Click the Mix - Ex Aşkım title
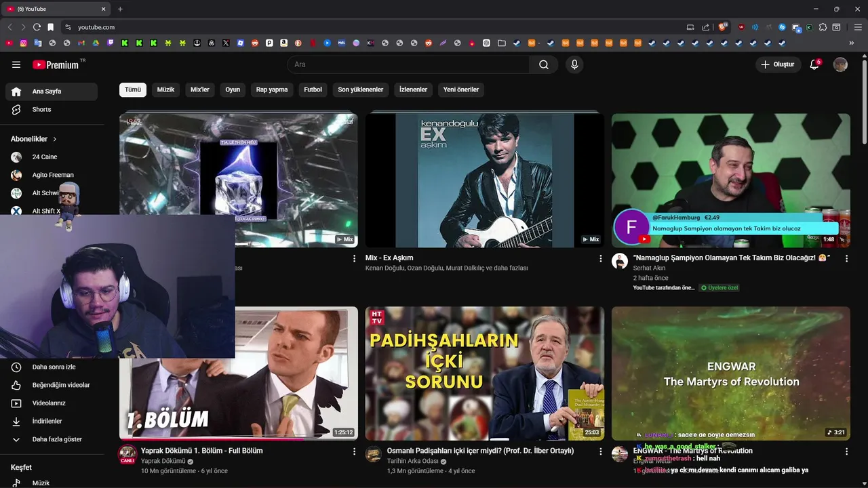This screenshot has height=488, width=868. (389, 258)
